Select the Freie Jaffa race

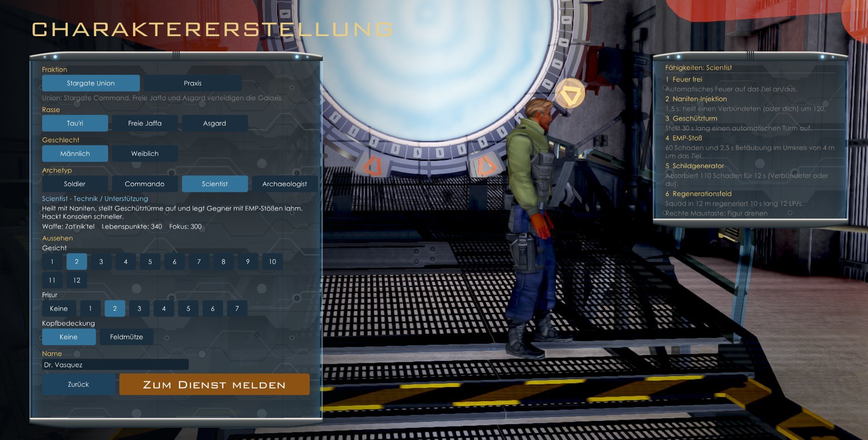(145, 123)
